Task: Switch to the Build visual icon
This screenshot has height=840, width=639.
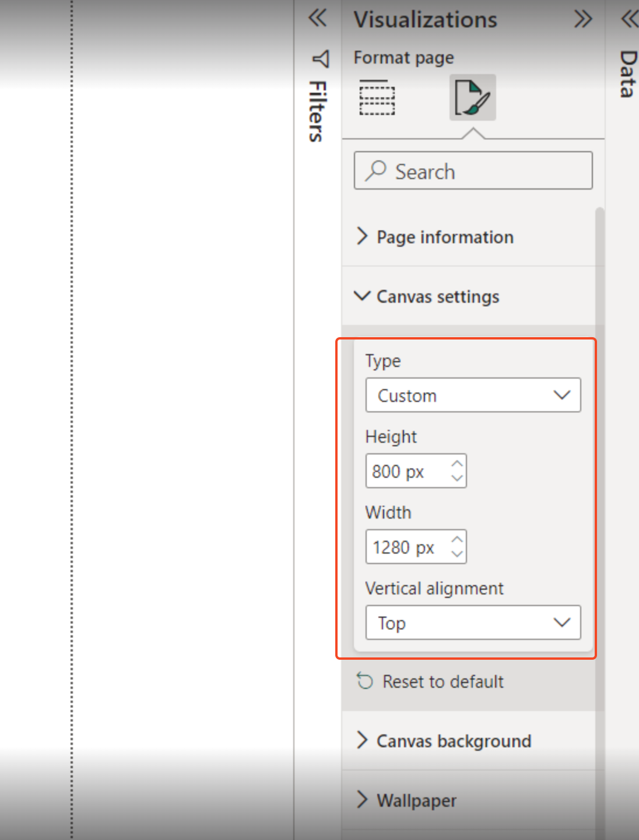Action: click(x=377, y=97)
